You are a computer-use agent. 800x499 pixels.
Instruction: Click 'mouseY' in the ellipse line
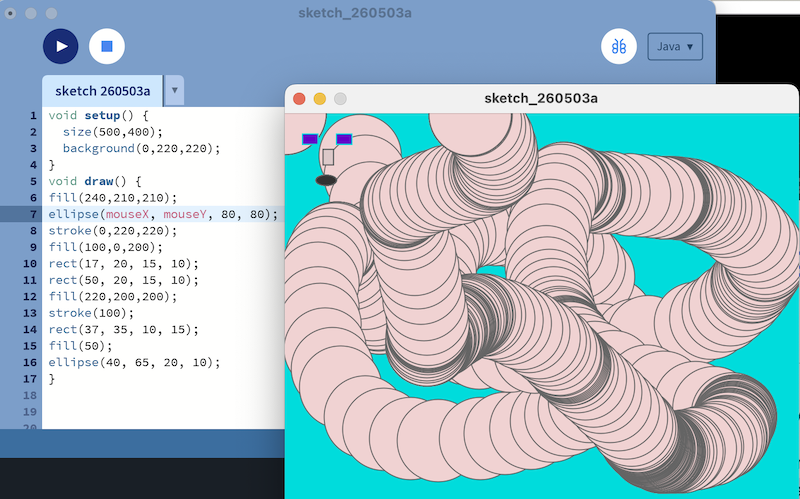click(185, 214)
